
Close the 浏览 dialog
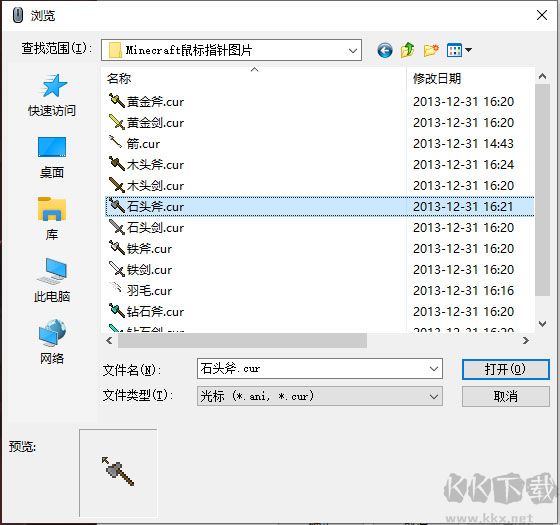tap(542, 15)
